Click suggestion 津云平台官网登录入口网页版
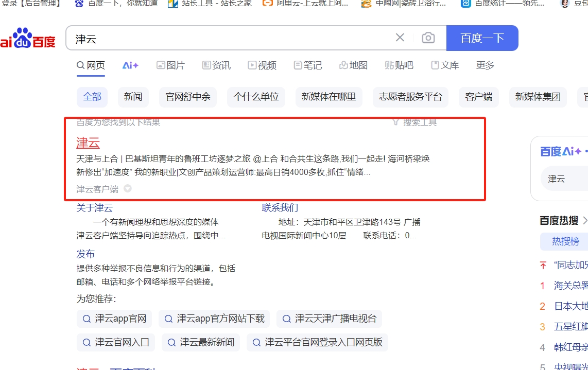Image resolution: width=588 pixels, height=370 pixels. (x=317, y=342)
